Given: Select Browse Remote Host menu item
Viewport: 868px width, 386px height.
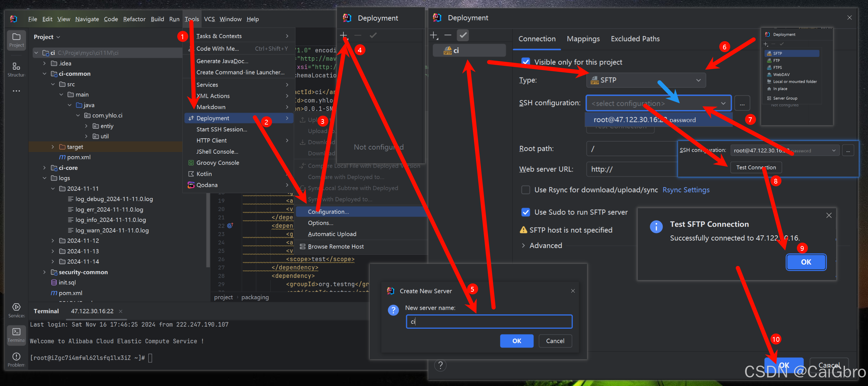Looking at the screenshot, I should click(x=336, y=246).
